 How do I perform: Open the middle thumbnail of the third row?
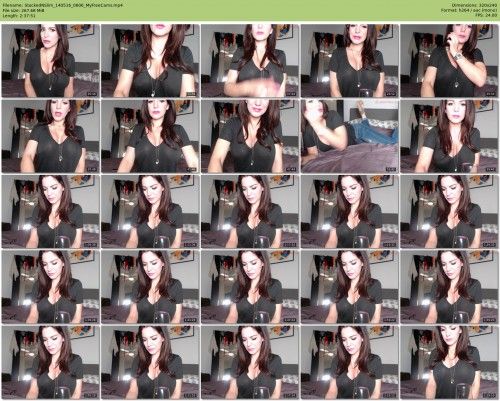pyautogui.click(x=250, y=211)
